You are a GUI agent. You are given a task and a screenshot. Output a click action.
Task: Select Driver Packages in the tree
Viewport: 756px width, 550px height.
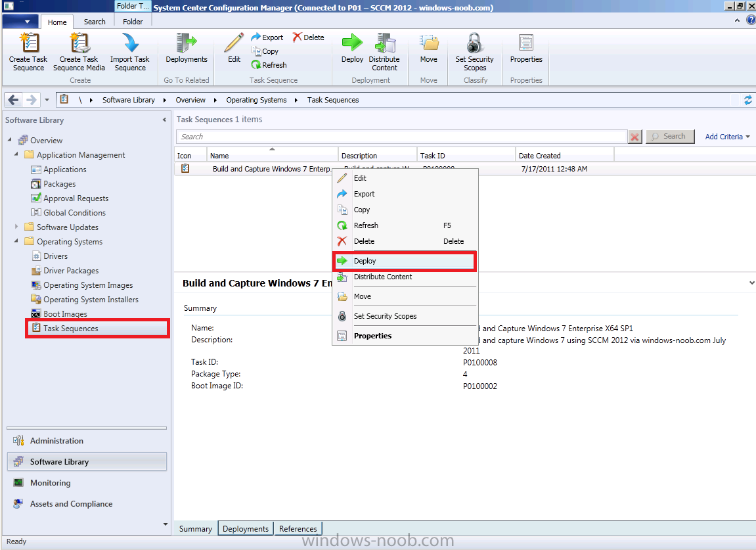tap(64, 271)
